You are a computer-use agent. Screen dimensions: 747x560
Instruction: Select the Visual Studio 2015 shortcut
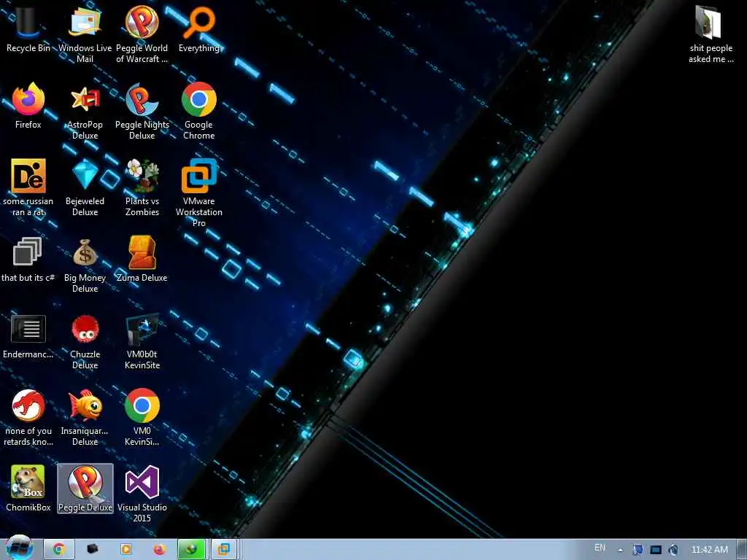[x=142, y=494]
